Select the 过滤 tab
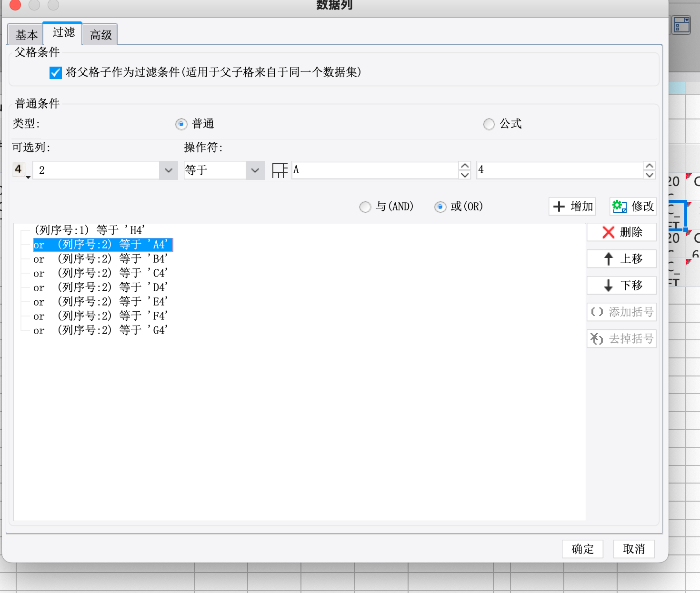Screen dimensions: 700x593 63,32
